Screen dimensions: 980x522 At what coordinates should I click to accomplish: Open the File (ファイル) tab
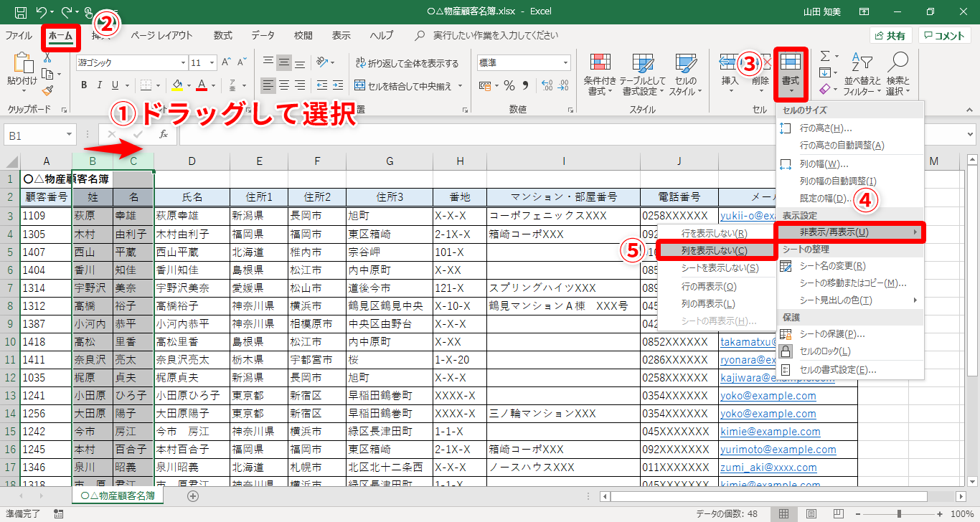[19, 35]
